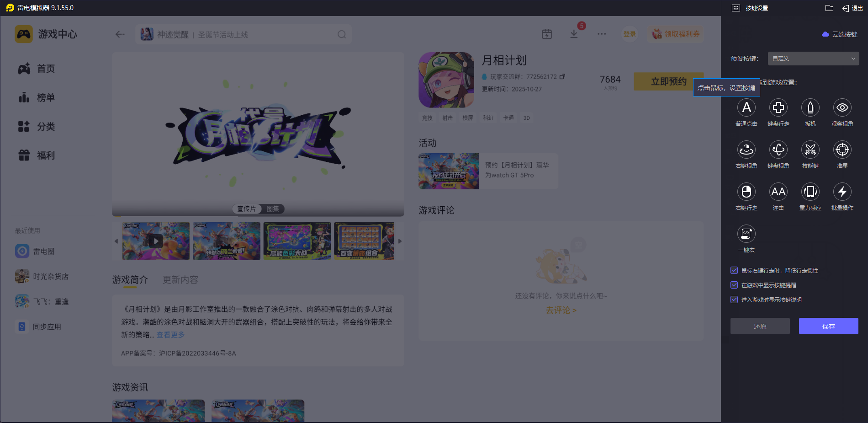The image size is (868, 423).
Task: Open recently used 飞飞：重逢 app
Action: click(42, 301)
